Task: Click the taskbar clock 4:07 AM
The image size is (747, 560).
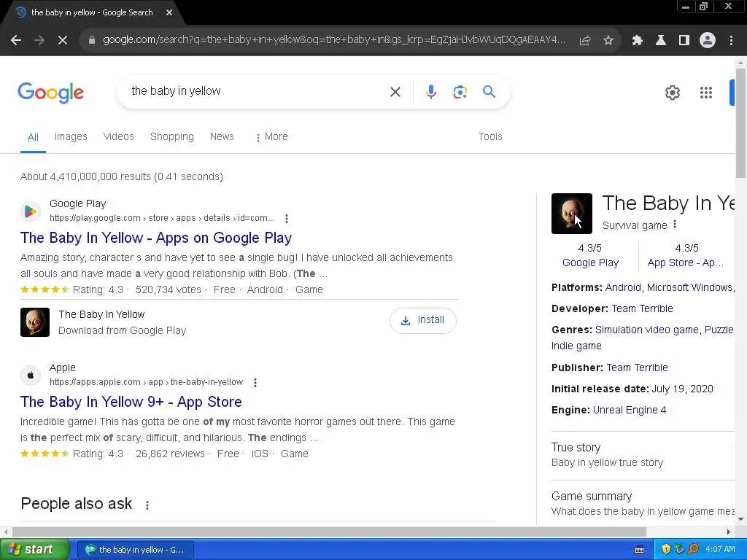Action: (720, 550)
